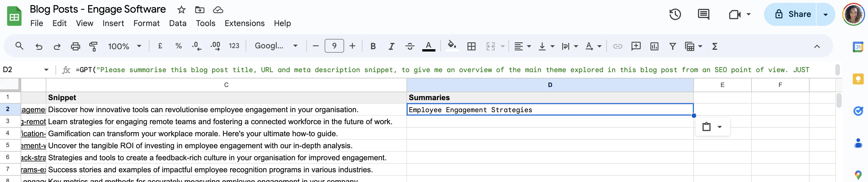Star the Blog Posts document

click(181, 10)
